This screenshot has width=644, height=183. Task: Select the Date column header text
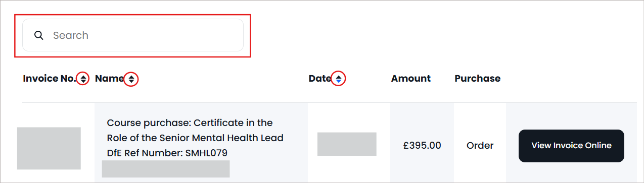coord(320,79)
